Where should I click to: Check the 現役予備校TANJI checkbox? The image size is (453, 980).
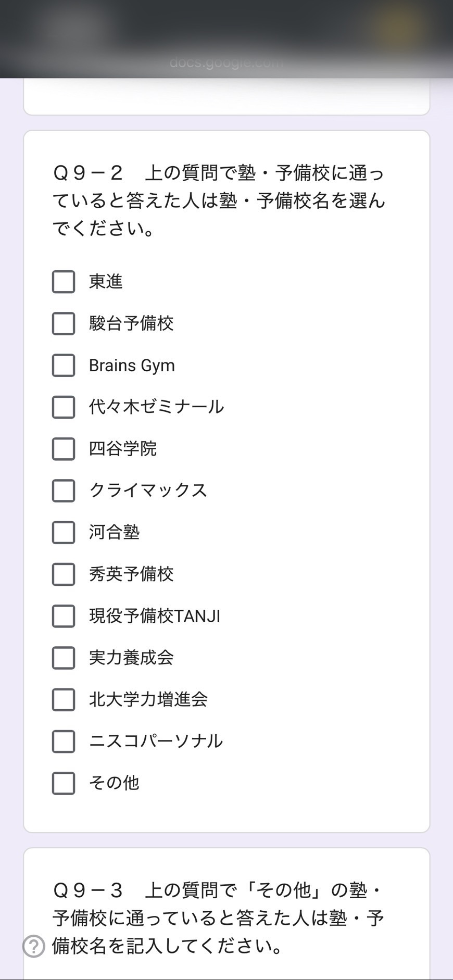pyautogui.click(x=64, y=616)
